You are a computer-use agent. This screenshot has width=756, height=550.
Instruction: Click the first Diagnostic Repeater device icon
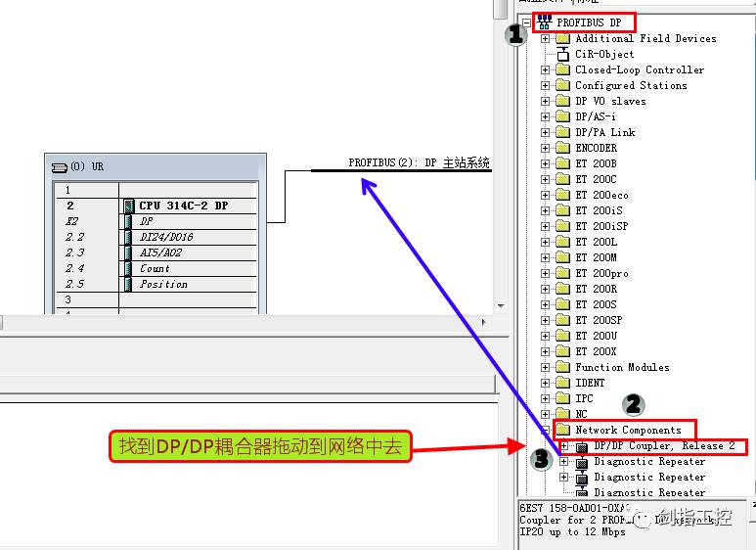click(x=582, y=462)
